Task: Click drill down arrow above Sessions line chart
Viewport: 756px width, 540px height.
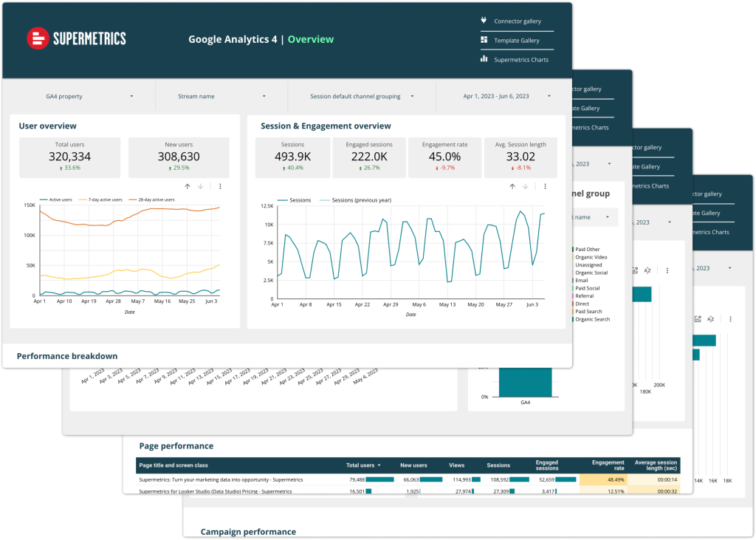Action: pos(526,186)
